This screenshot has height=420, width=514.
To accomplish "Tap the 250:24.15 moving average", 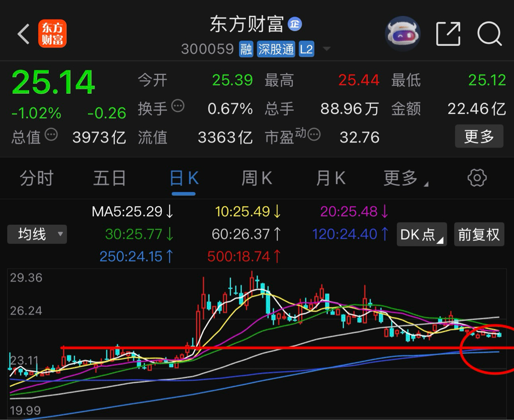I will (137, 256).
